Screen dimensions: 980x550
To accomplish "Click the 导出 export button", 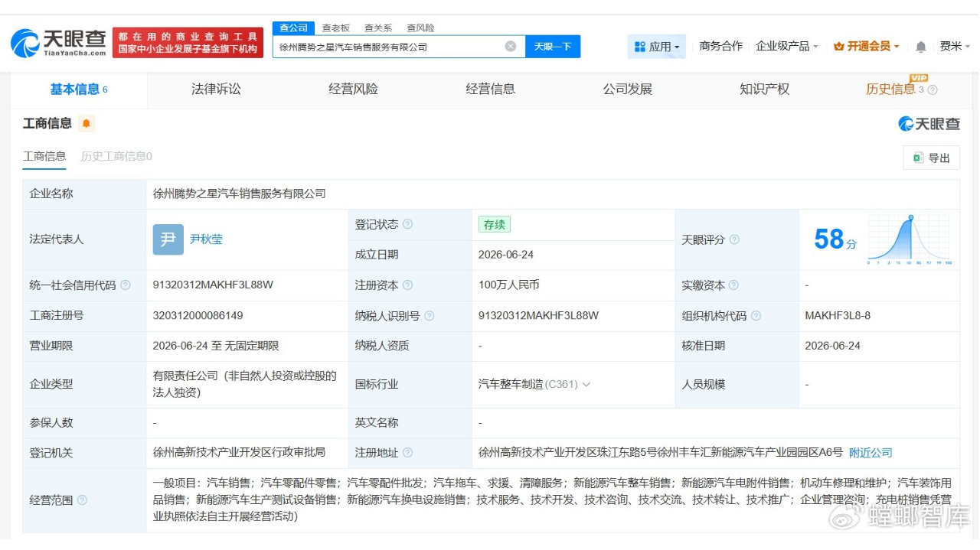I will pos(931,158).
